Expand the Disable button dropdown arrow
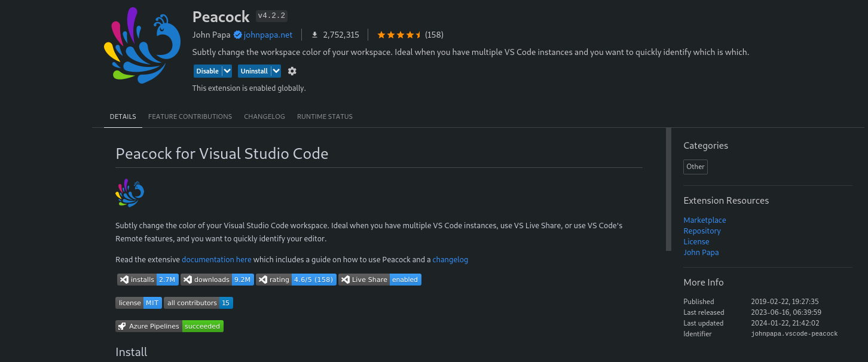This screenshot has height=362, width=868. [x=227, y=71]
